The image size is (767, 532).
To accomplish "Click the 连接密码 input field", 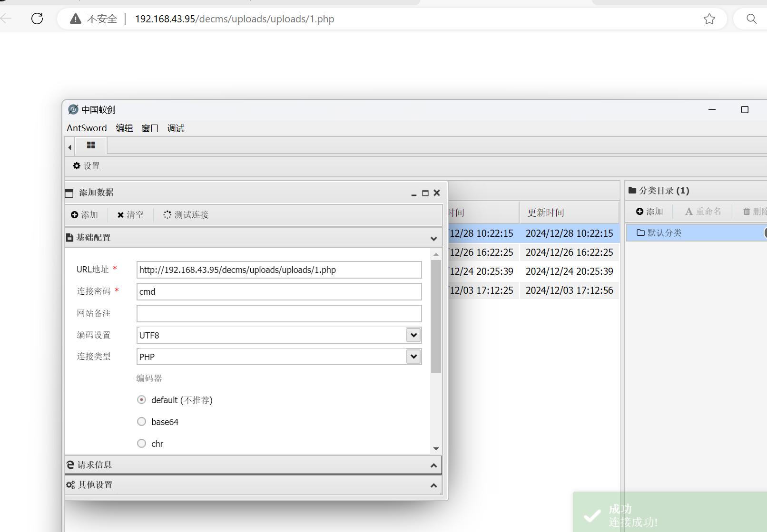I will [x=279, y=291].
